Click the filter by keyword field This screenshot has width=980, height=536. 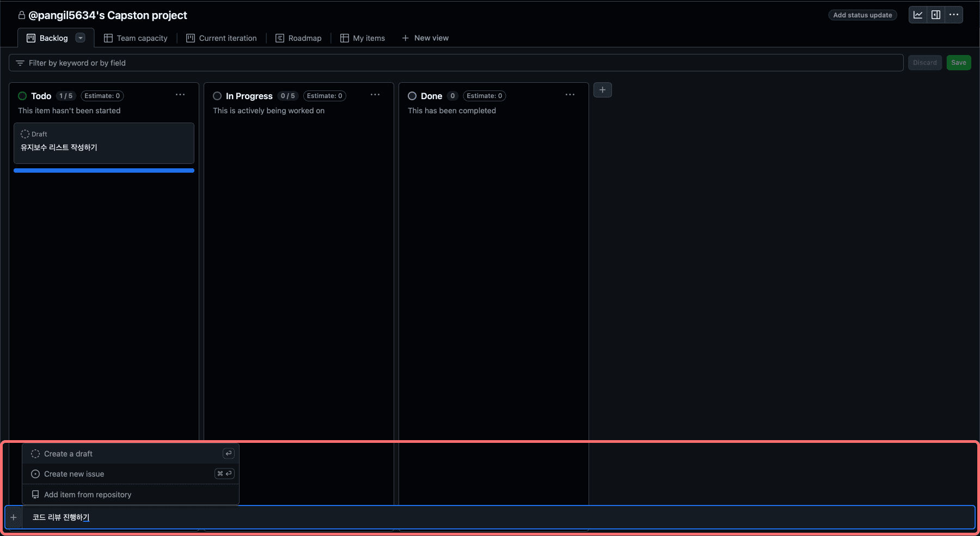pyautogui.click(x=456, y=63)
